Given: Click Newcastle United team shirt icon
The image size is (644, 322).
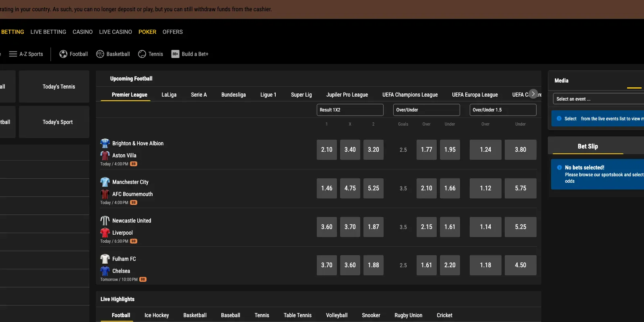Looking at the screenshot, I should (x=105, y=221).
